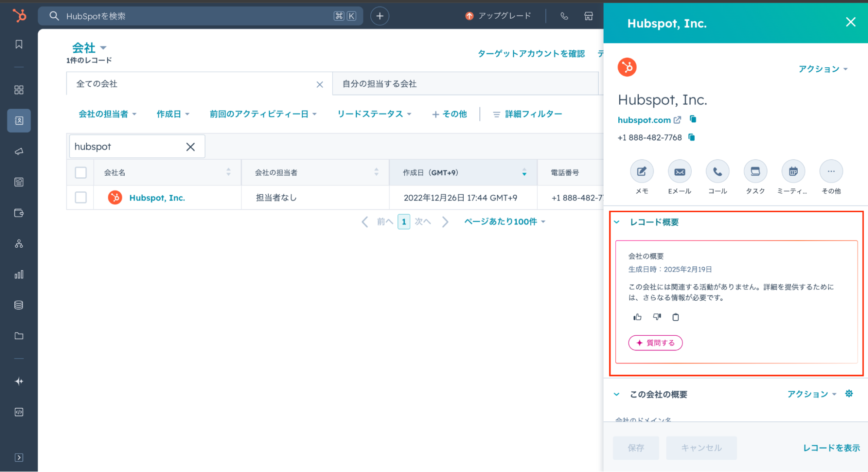Open the 会社の担当者 filter dropdown

click(x=107, y=114)
